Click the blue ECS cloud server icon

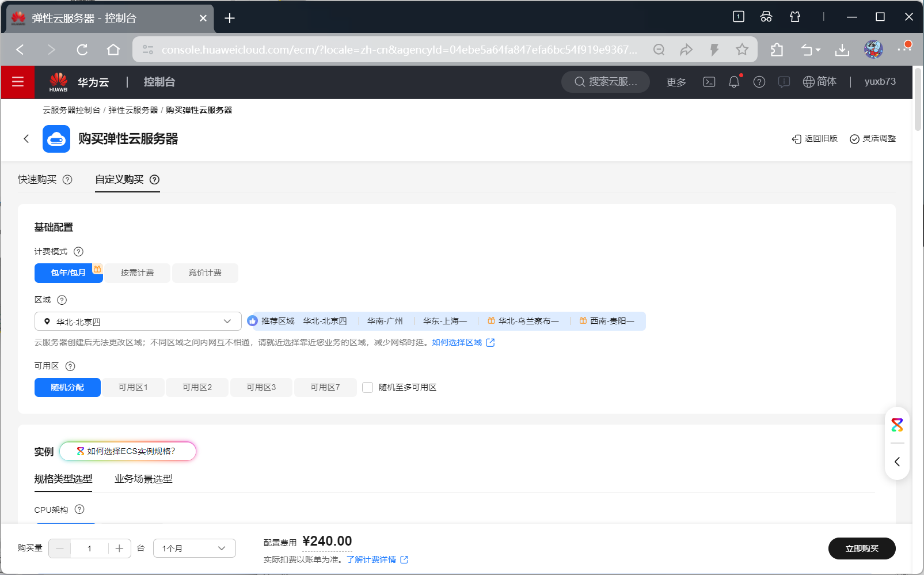pyautogui.click(x=56, y=139)
